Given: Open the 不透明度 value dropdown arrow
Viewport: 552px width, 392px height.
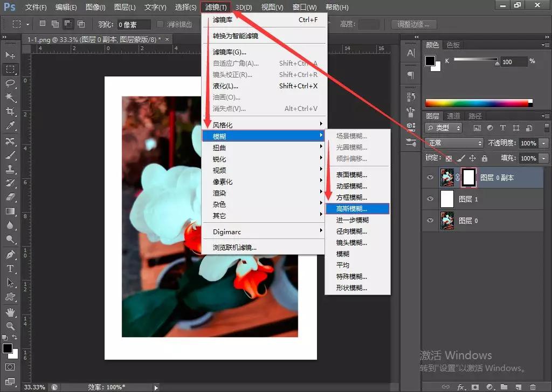Looking at the screenshot, I should click(543, 143).
